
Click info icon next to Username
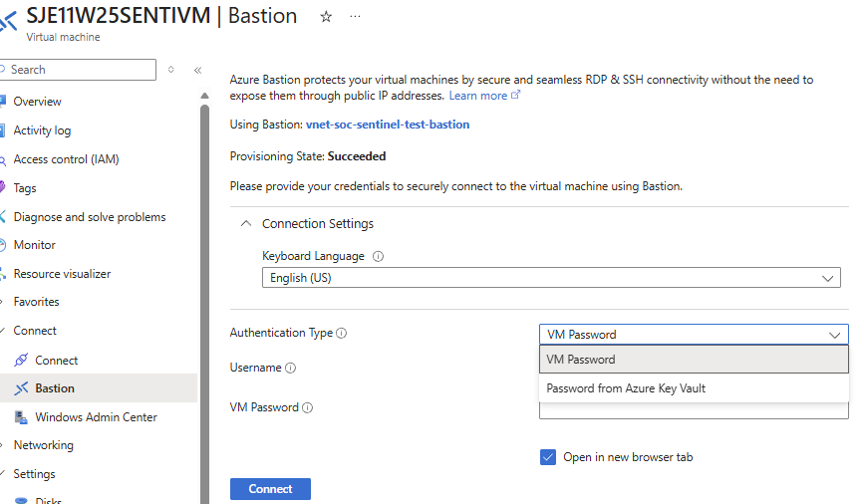click(x=290, y=368)
